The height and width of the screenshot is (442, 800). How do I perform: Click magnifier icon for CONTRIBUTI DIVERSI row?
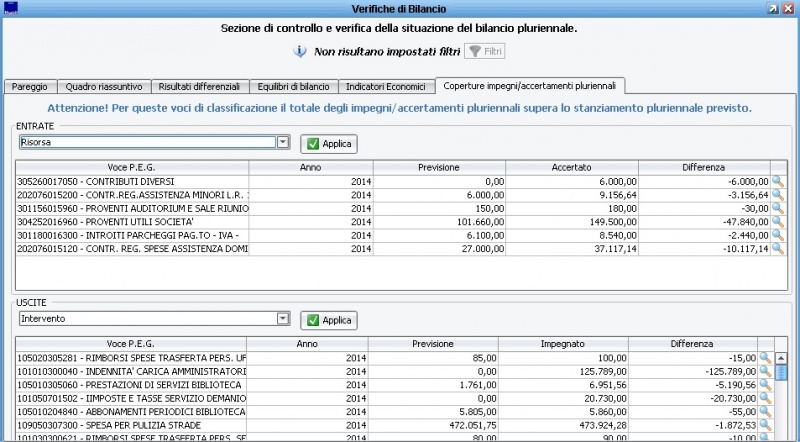tap(777, 181)
